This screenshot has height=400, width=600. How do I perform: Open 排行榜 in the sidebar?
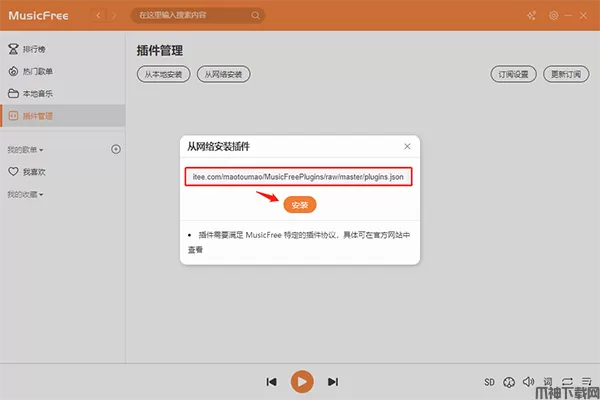point(34,48)
